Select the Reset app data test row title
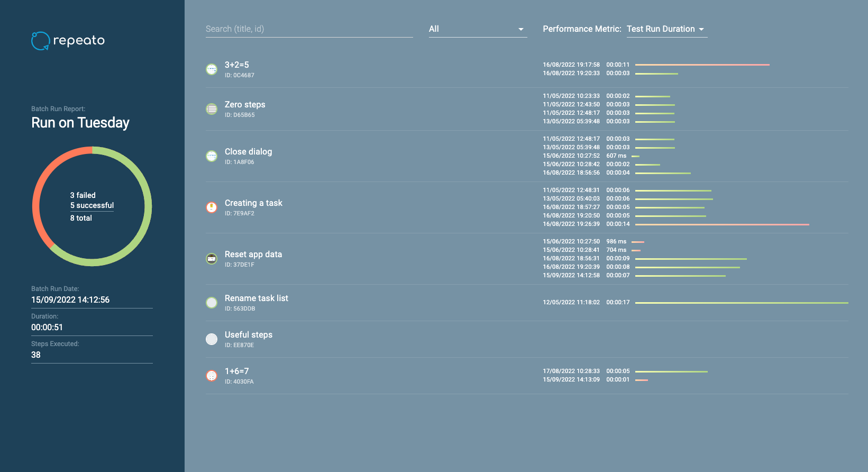Viewport: 868px width, 472px height. 253,255
